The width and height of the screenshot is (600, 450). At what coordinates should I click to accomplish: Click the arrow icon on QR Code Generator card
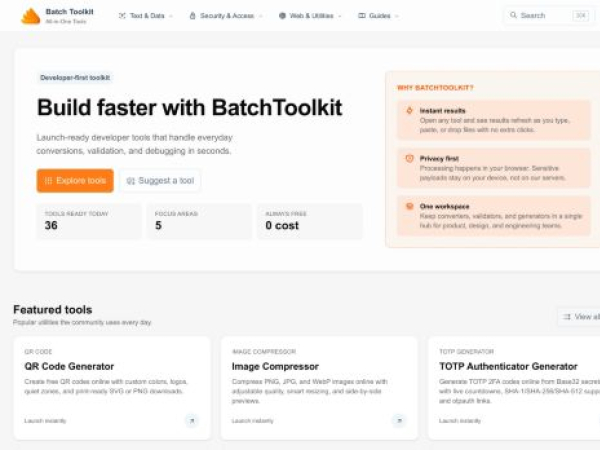(x=192, y=421)
